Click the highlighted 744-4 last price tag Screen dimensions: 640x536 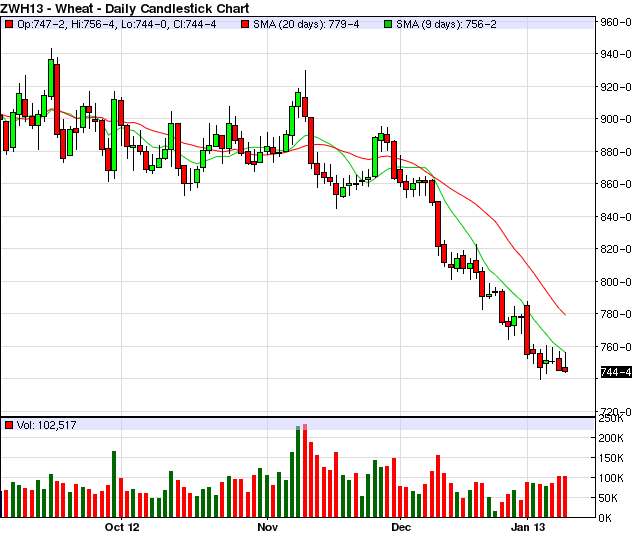click(616, 372)
